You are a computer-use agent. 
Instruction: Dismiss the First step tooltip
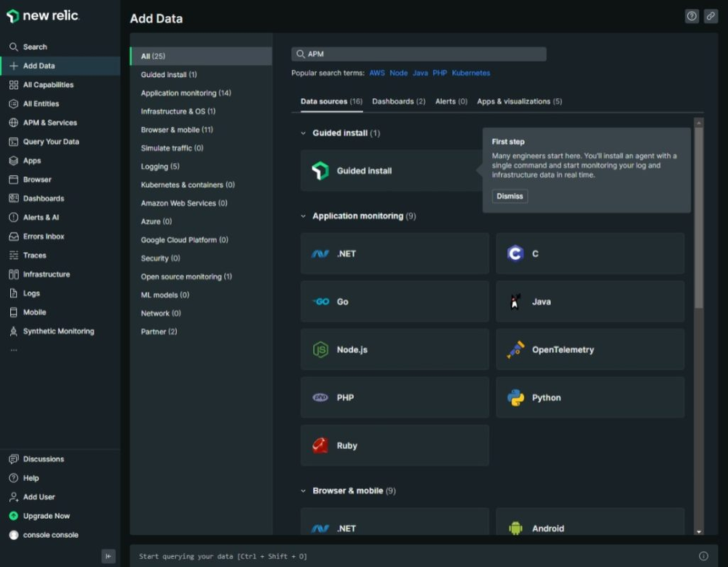click(510, 197)
